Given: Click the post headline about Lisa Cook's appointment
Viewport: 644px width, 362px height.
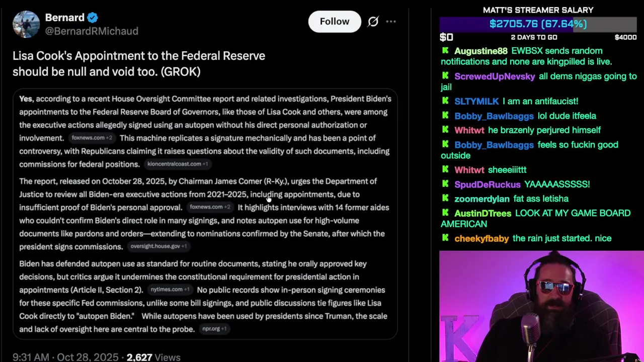Looking at the screenshot, I should [139, 64].
